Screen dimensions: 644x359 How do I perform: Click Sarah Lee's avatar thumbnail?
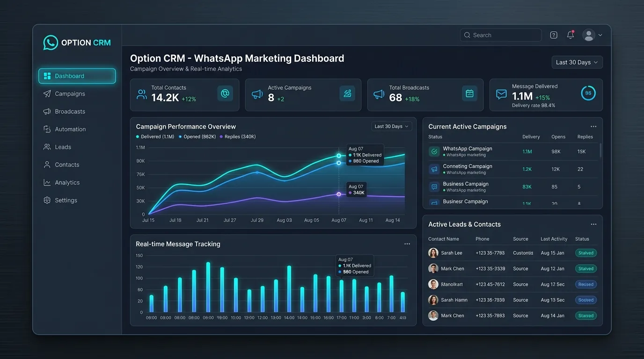point(433,253)
